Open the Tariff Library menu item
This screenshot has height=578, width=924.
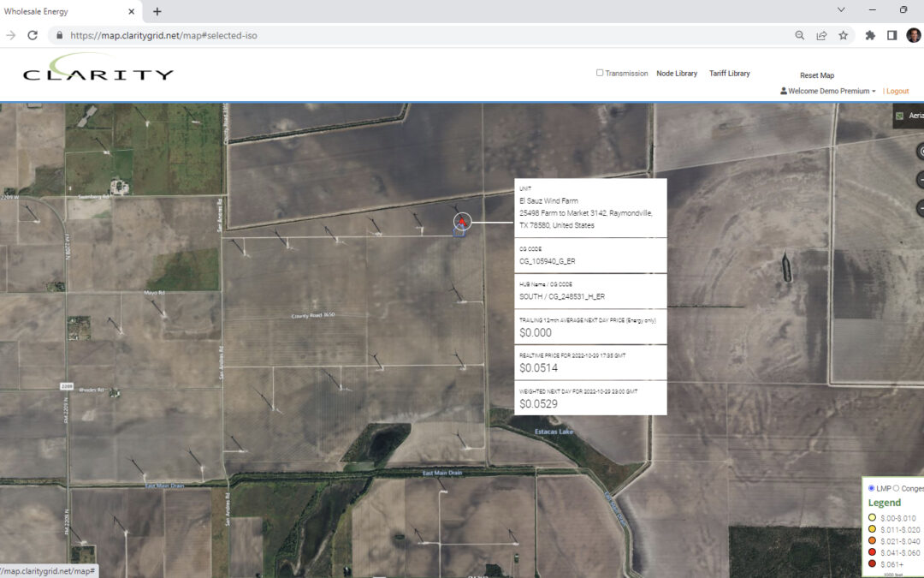click(730, 73)
